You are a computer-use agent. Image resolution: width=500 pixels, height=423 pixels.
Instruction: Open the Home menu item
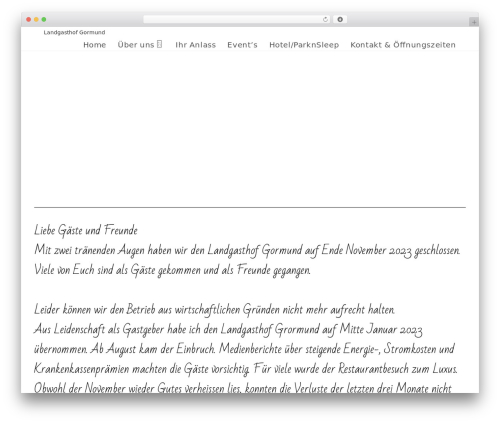point(95,45)
